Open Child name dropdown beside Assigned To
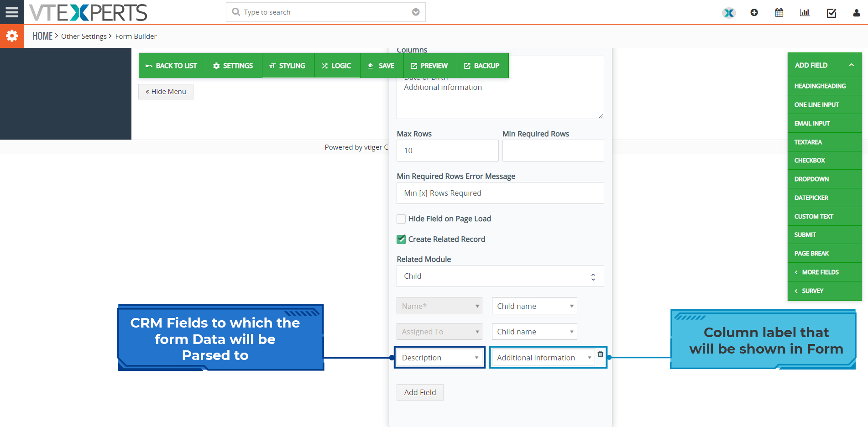The width and height of the screenshot is (868, 427). 534,332
